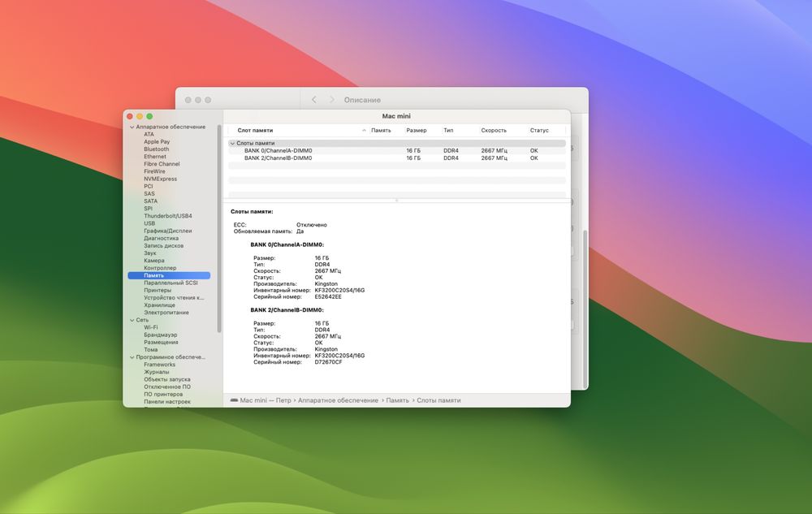Image resolution: width=812 pixels, height=514 pixels.
Task: Sort table by Скорость column
Action: [494, 131]
